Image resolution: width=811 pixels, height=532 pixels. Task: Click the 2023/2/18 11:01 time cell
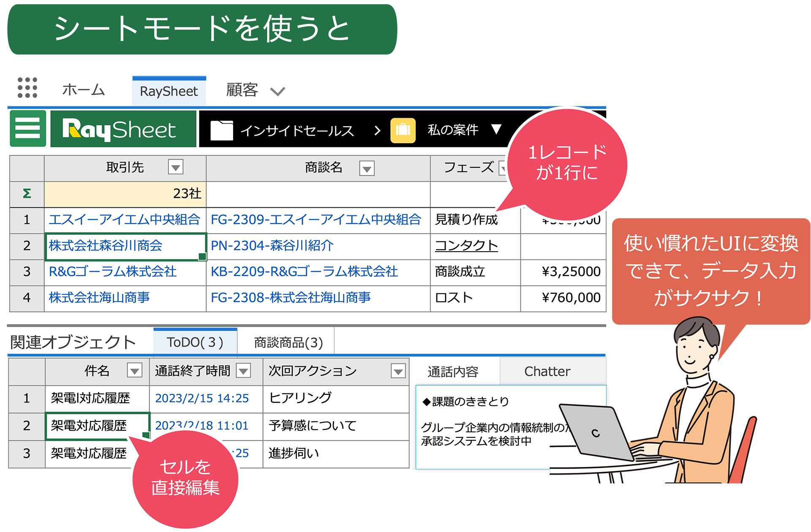(x=206, y=426)
